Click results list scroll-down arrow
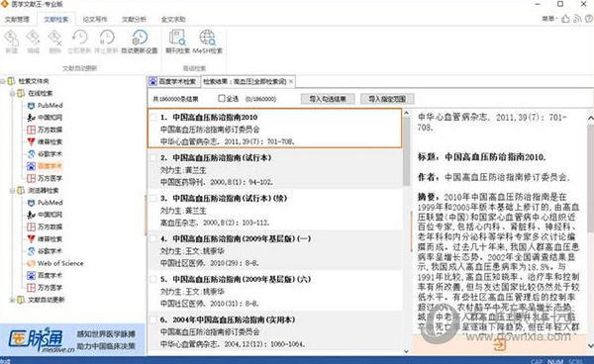The image size is (594, 364). coord(406,351)
